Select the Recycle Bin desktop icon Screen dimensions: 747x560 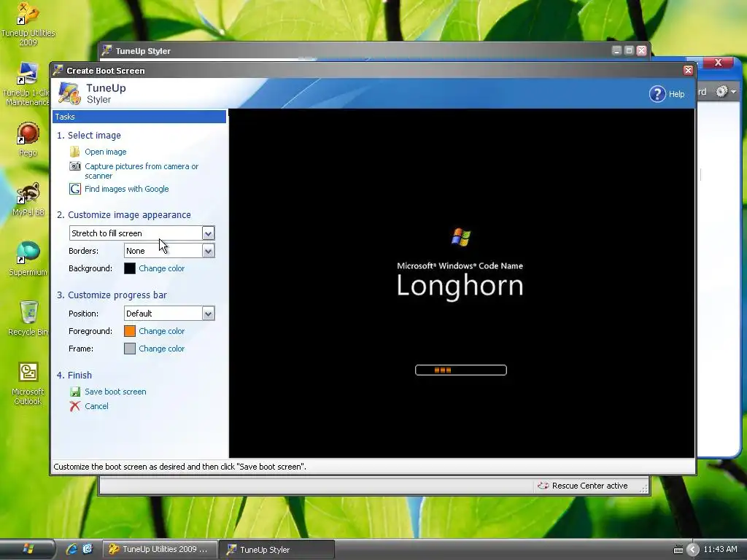tap(28, 319)
